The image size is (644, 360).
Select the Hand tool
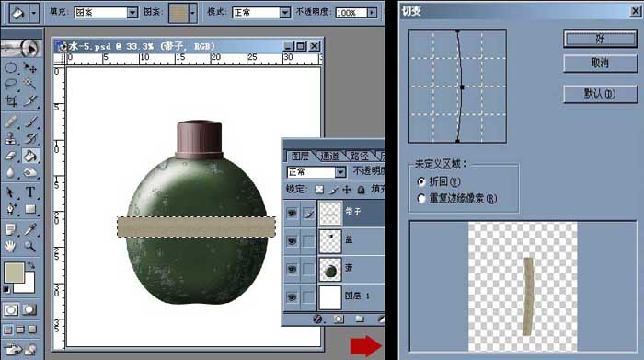(11, 246)
